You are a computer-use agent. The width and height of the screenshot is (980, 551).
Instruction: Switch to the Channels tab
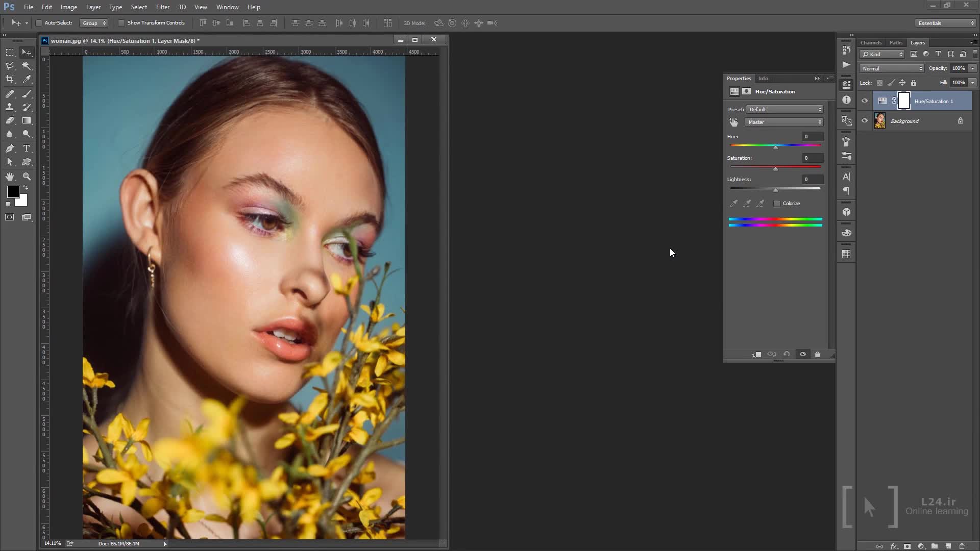pyautogui.click(x=871, y=43)
